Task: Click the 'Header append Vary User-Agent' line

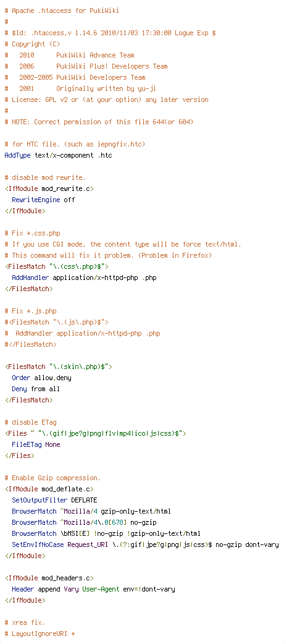Action: coord(94,589)
